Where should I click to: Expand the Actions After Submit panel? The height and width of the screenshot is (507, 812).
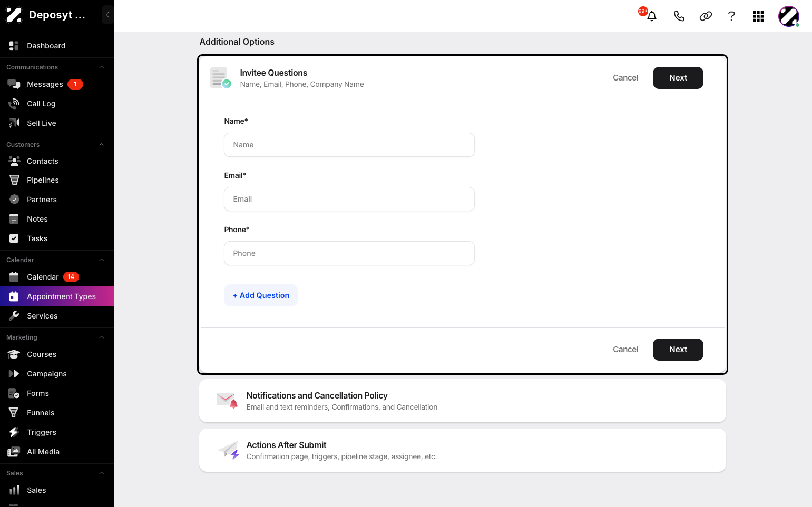463,450
